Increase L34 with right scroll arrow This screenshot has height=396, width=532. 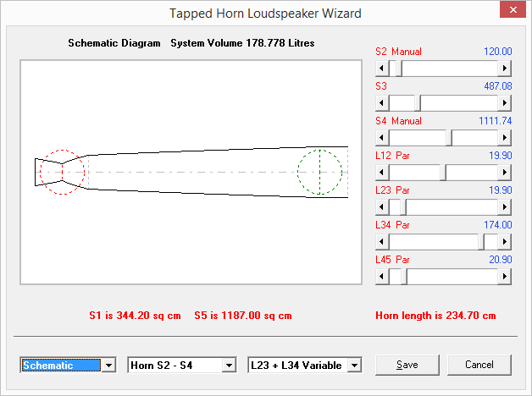click(x=504, y=242)
